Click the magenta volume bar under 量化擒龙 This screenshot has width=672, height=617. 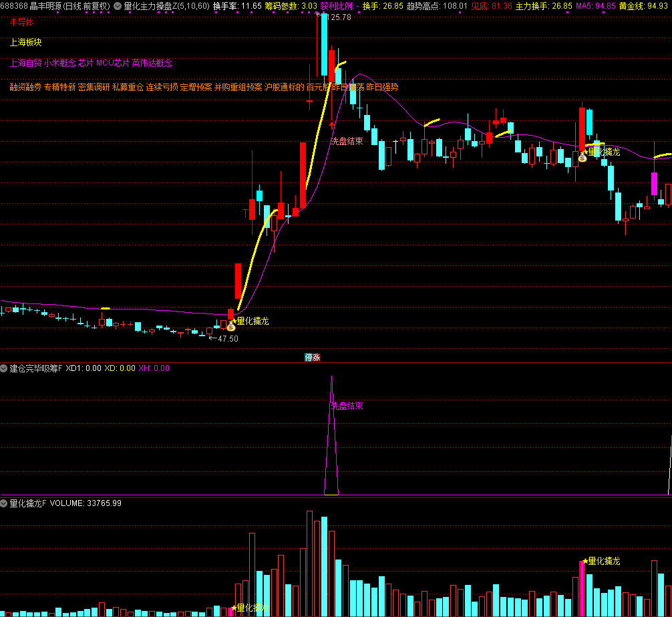click(582, 588)
